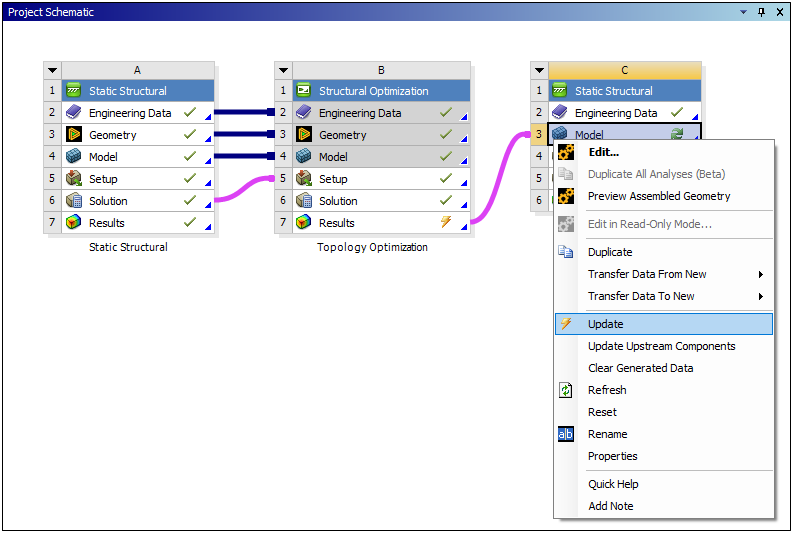Screen dimensions: 793x533
Task: Click the Model icon in system B
Action: pyautogui.click(x=304, y=157)
